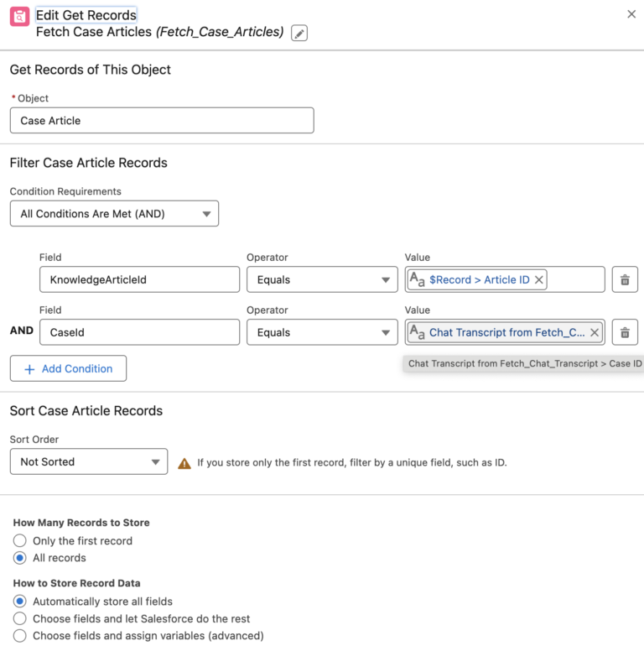Remove the Chat Transcript from Fetch_C... pill
Image resolution: width=644 pixels, height=646 pixels.
click(595, 332)
